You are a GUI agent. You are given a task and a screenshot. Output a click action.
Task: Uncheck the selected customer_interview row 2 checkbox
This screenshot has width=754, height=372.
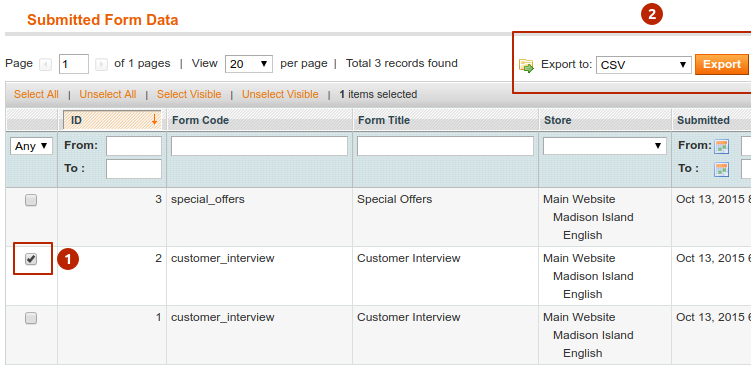31,259
